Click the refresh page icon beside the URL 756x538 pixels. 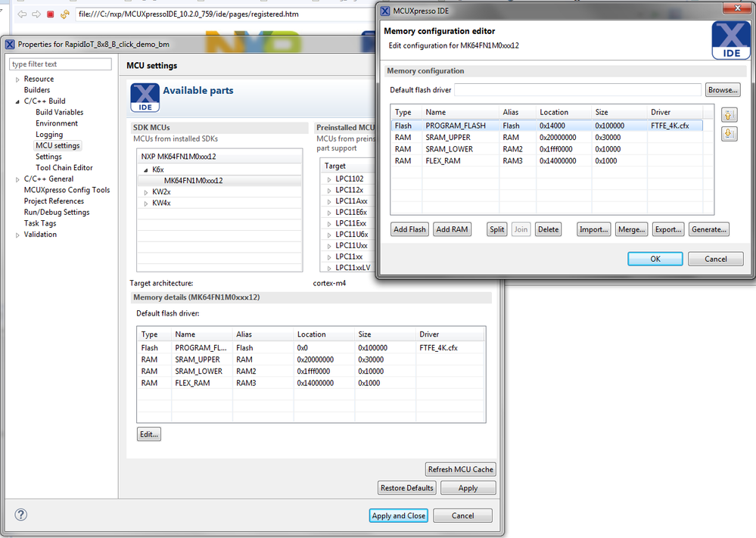tap(65, 14)
